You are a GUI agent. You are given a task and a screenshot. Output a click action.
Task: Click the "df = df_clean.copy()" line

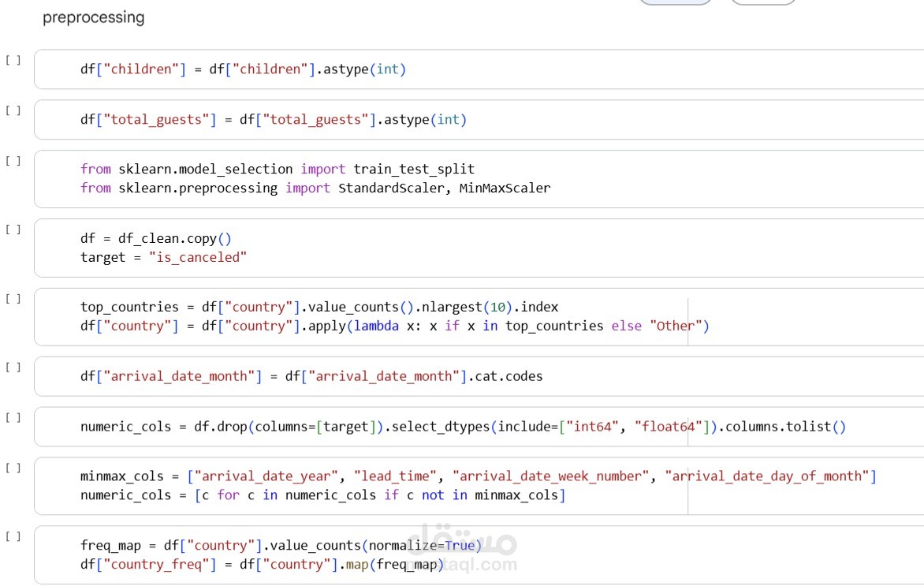[155, 239]
